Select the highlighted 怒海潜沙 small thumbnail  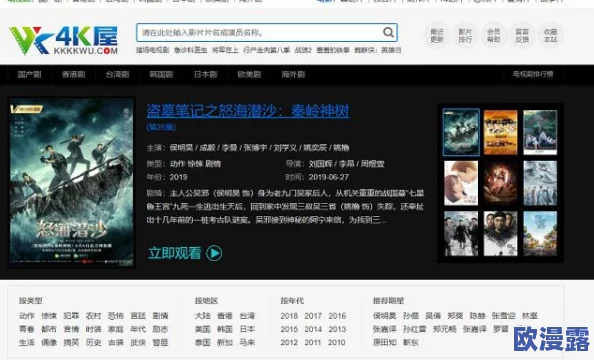tap(461, 132)
